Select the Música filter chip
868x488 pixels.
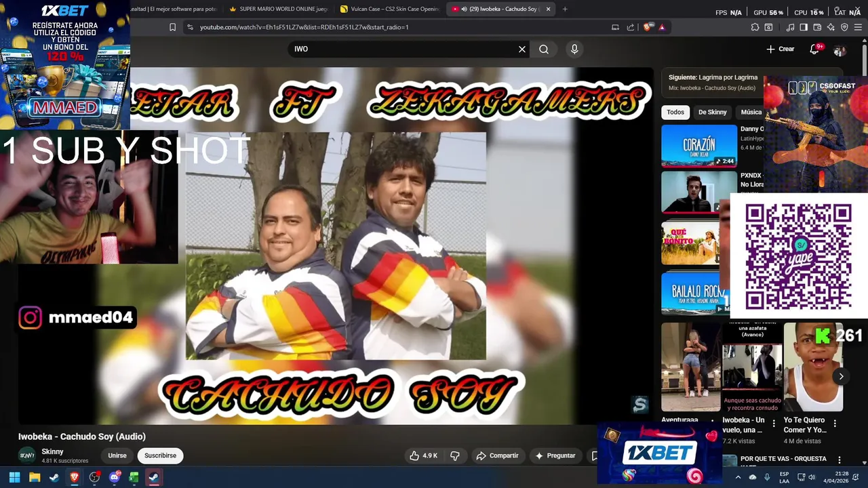click(x=750, y=112)
